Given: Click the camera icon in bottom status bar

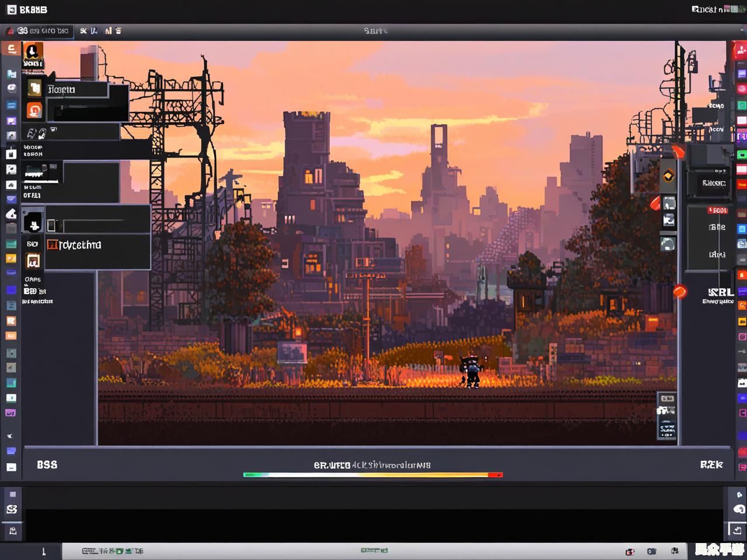Looking at the screenshot, I should [x=651, y=551].
